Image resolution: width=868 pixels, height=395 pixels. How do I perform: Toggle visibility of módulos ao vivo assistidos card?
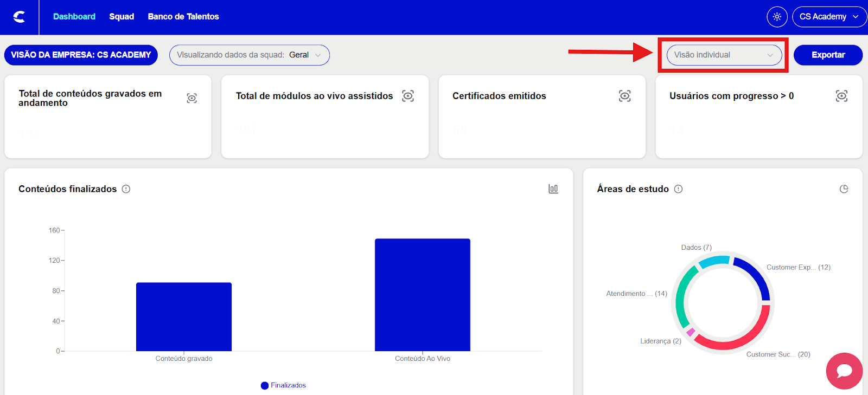(x=408, y=96)
